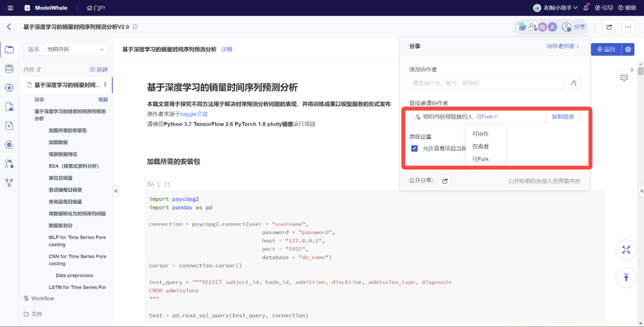The width and height of the screenshot is (644, 327).
Task: Open run settings gear beside 运行
Action: coord(628,49)
